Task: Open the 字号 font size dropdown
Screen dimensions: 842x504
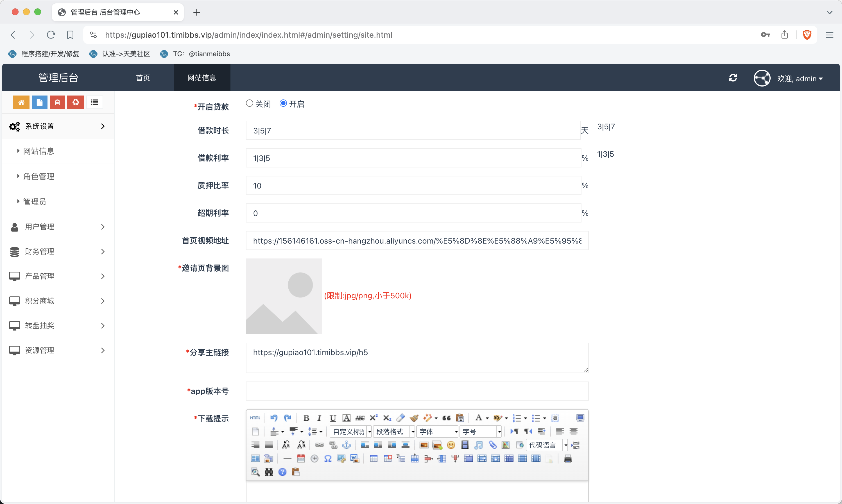Action: coord(481,432)
